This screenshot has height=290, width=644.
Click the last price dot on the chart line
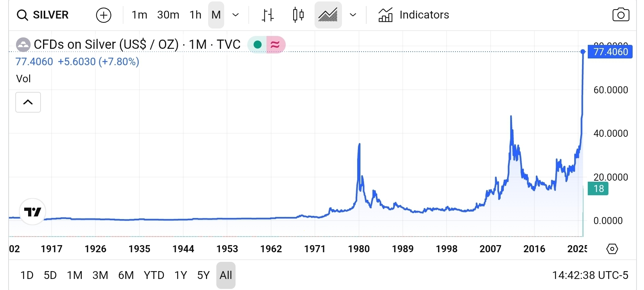point(583,52)
